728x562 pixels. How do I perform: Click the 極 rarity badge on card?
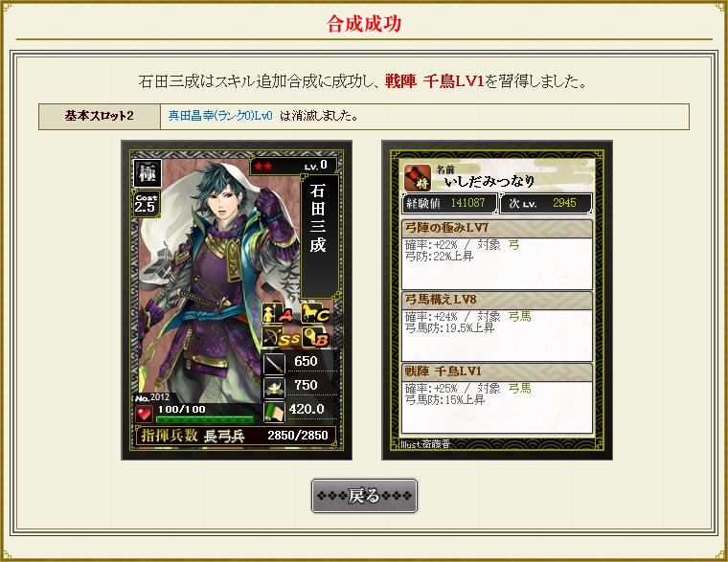point(148,173)
